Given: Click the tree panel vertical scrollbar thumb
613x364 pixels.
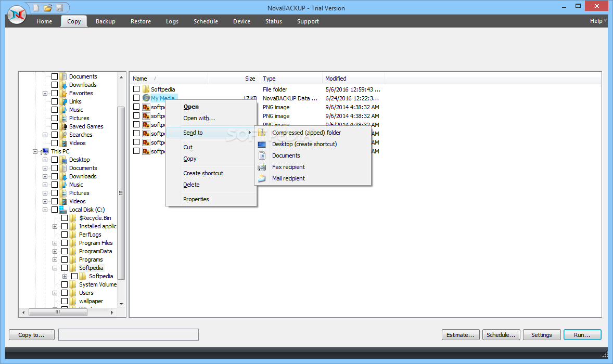Looking at the screenshot, I should [121, 192].
